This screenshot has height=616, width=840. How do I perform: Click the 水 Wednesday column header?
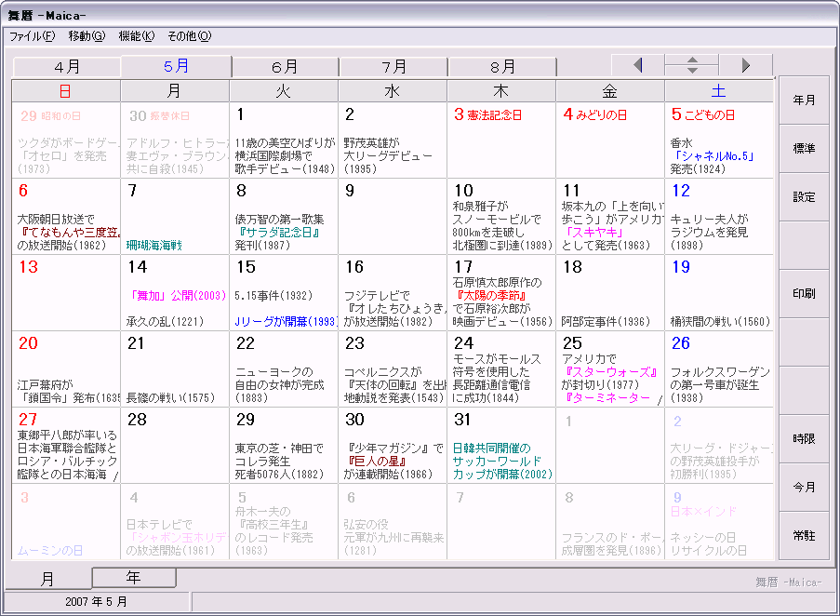pos(393,91)
